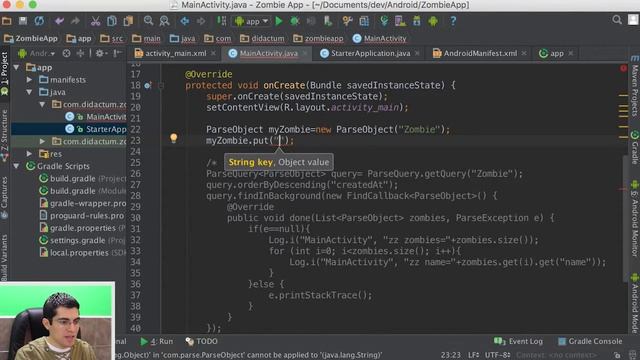640x360 pixels.
Task: Click the Synchronize icon
Action: tap(39, 21)
